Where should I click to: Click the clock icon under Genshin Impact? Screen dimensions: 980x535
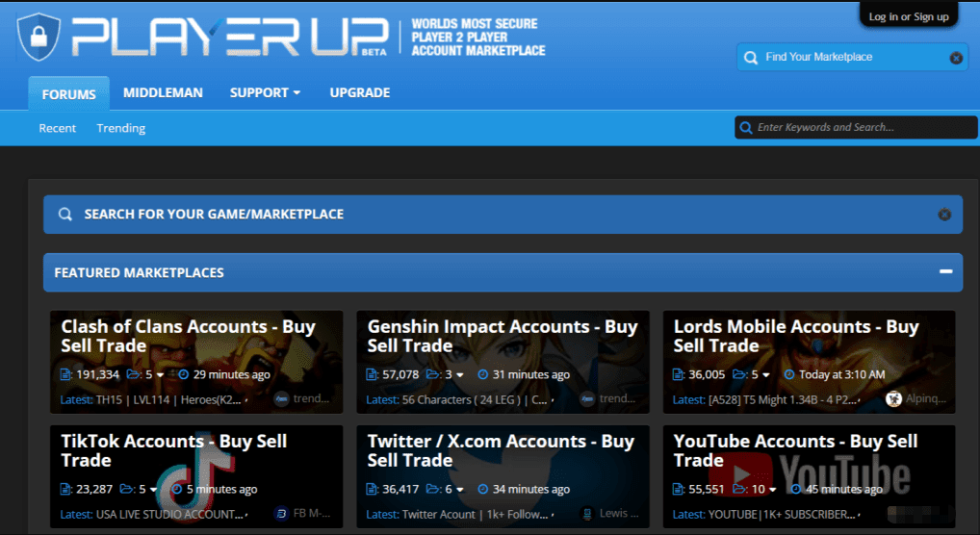click(x=483, y=374)
